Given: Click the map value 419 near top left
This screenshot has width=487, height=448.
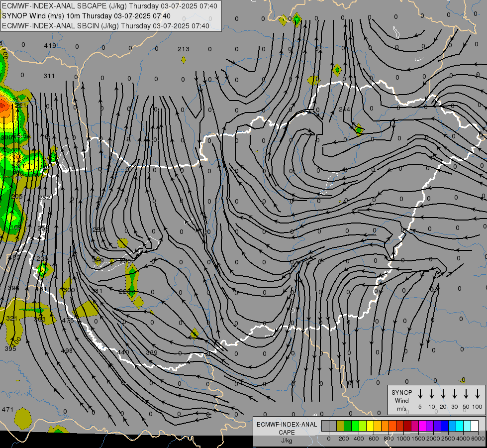Looking at the screenshot, I should coord(50,46).
